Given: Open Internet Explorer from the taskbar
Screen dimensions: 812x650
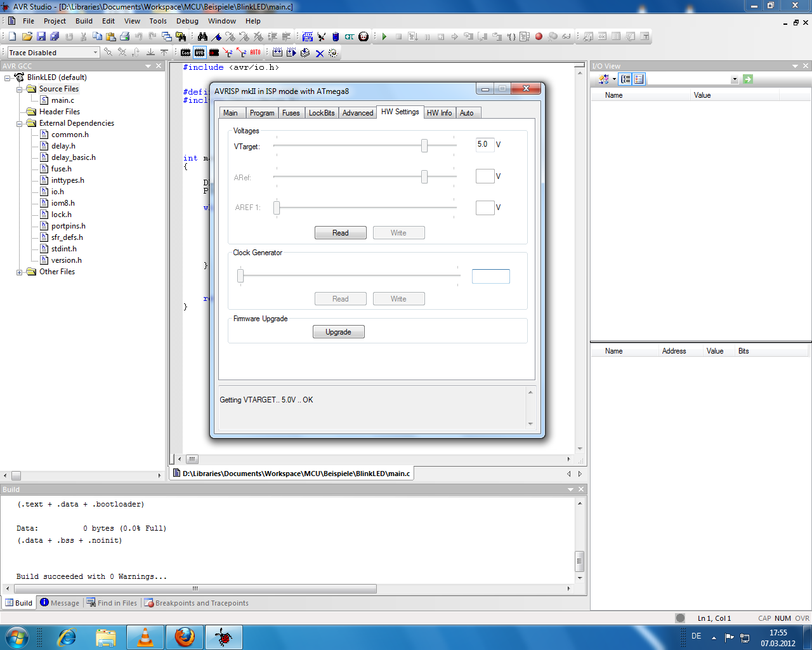Looking at the screenshot, I should [67, 637].
